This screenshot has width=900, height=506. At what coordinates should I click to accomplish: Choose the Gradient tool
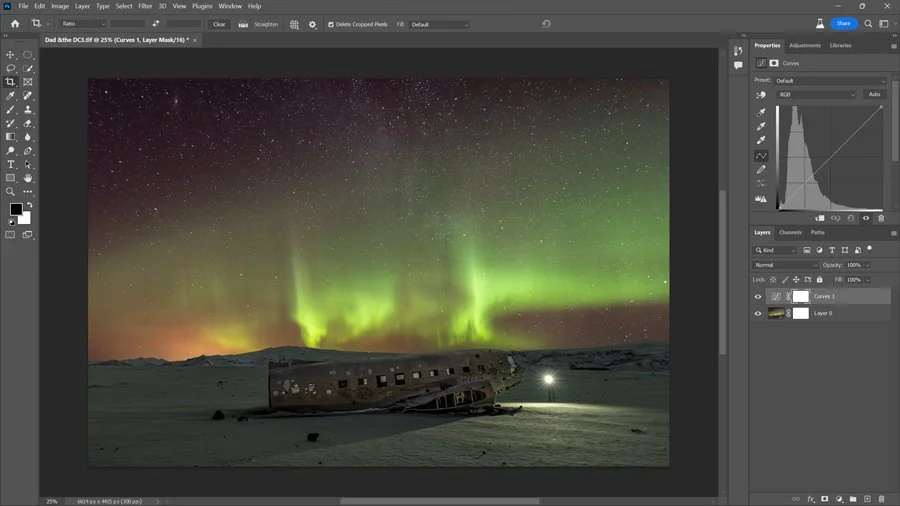coord(11,137)
